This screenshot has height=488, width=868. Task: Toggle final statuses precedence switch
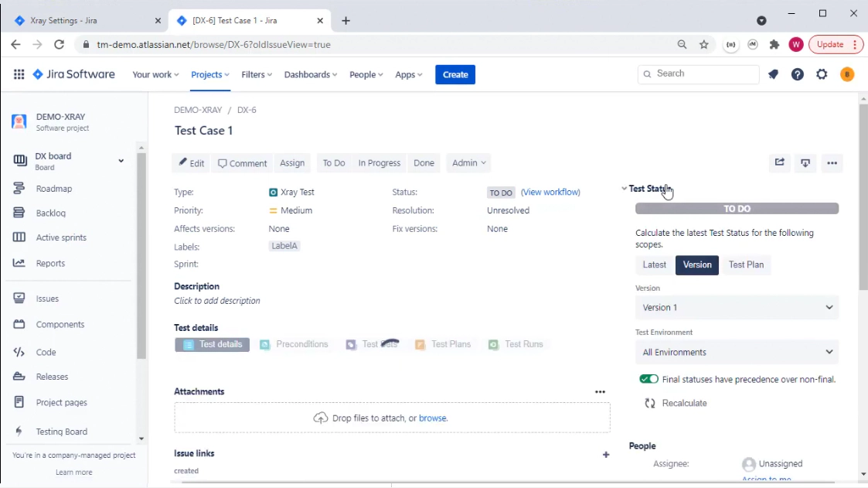click(648, 379)
